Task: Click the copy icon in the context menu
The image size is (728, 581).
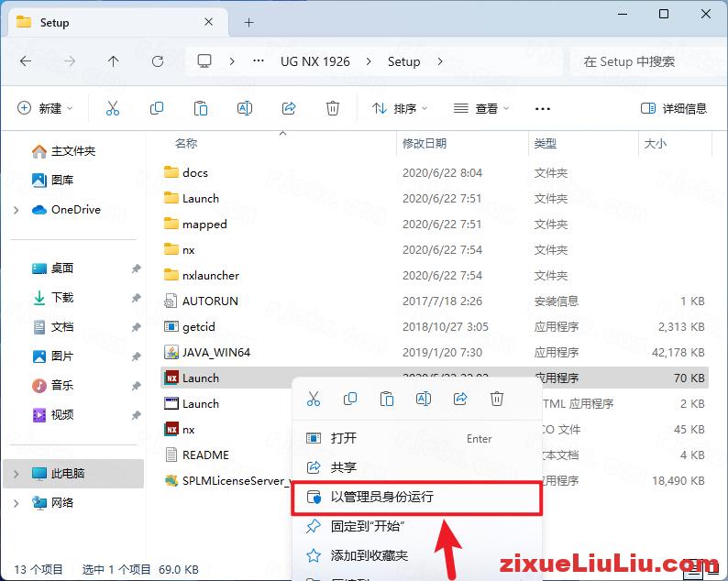Action: click(350, 399)
